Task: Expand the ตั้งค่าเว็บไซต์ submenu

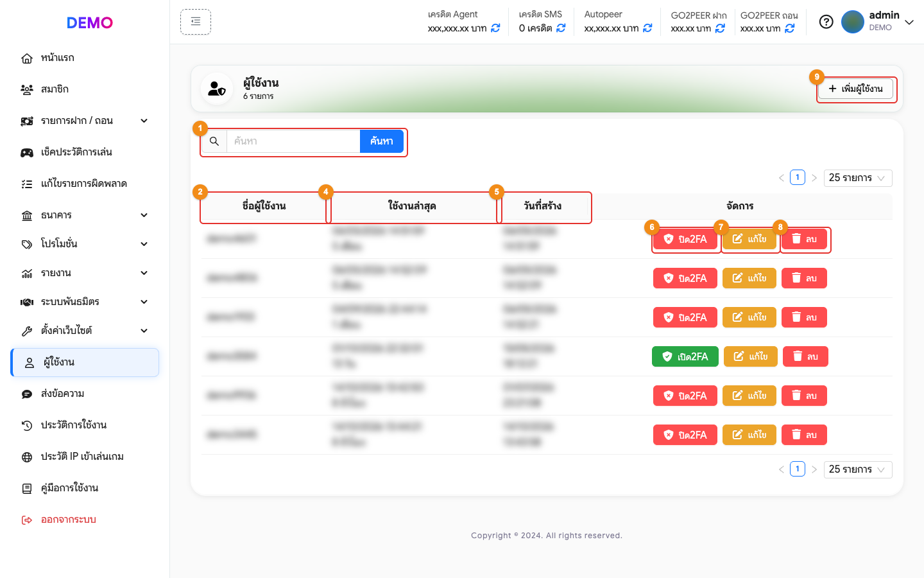Action: click(85, 331)
